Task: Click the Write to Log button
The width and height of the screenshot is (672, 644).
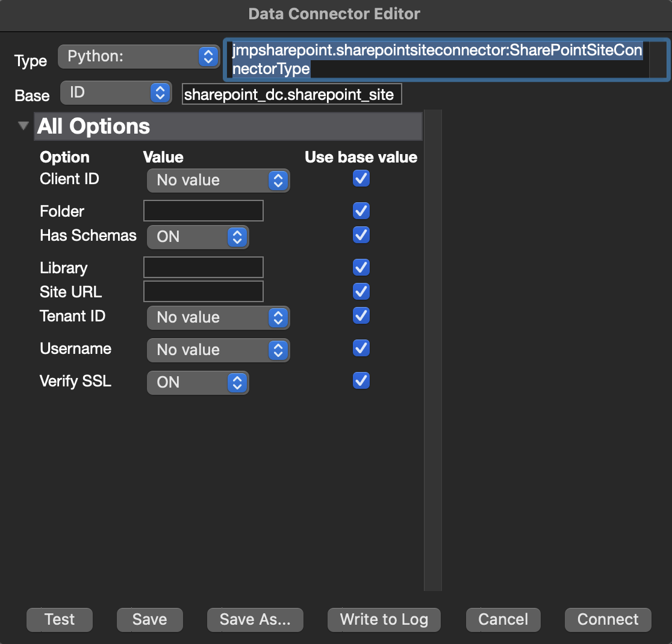Action: 384,619
